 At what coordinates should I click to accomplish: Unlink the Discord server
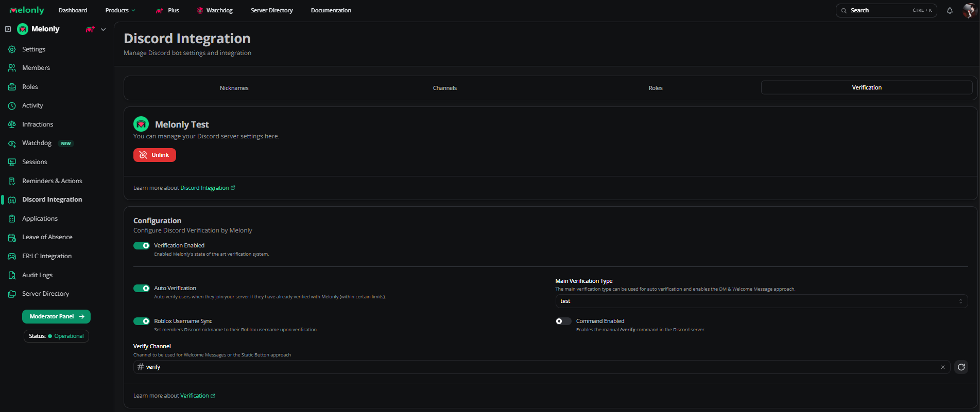[x=154, y=155]
